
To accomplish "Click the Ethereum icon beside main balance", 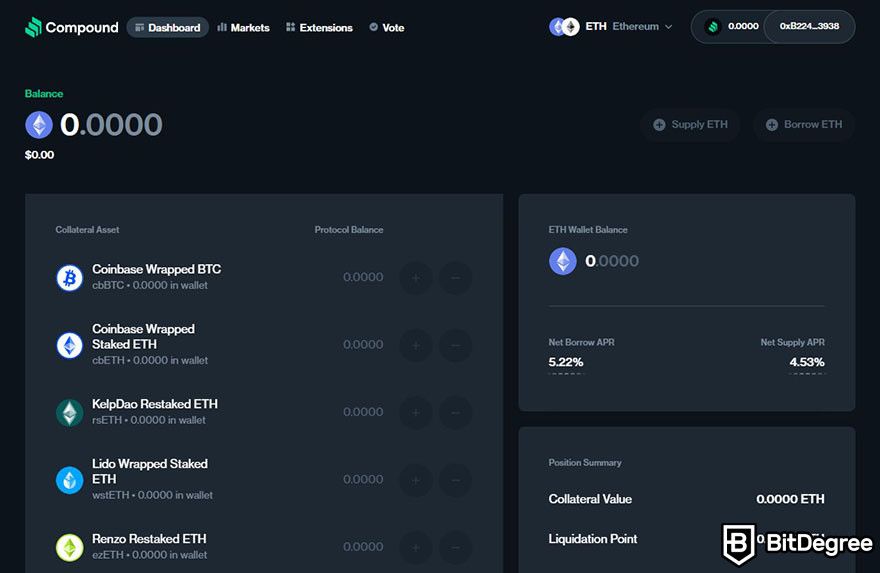I will pyautogui.click(x=39, y=125).
